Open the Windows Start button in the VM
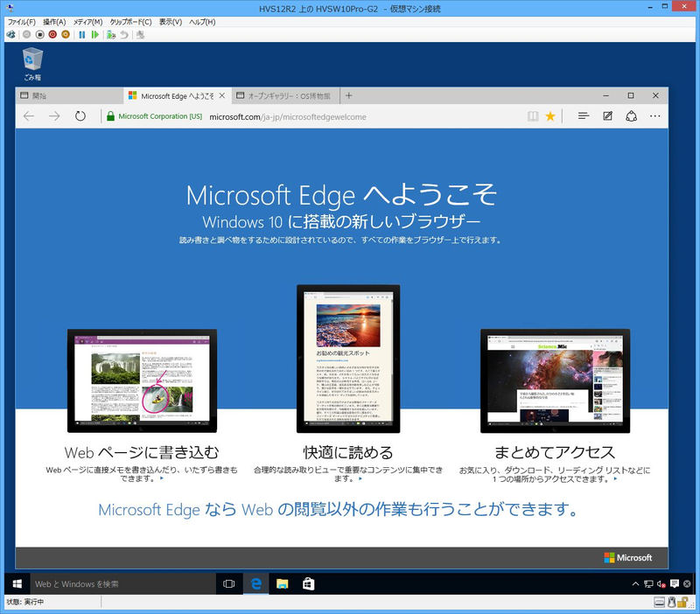Image resolution: width=700 pixels, height=614 pixels. (17, 583)
